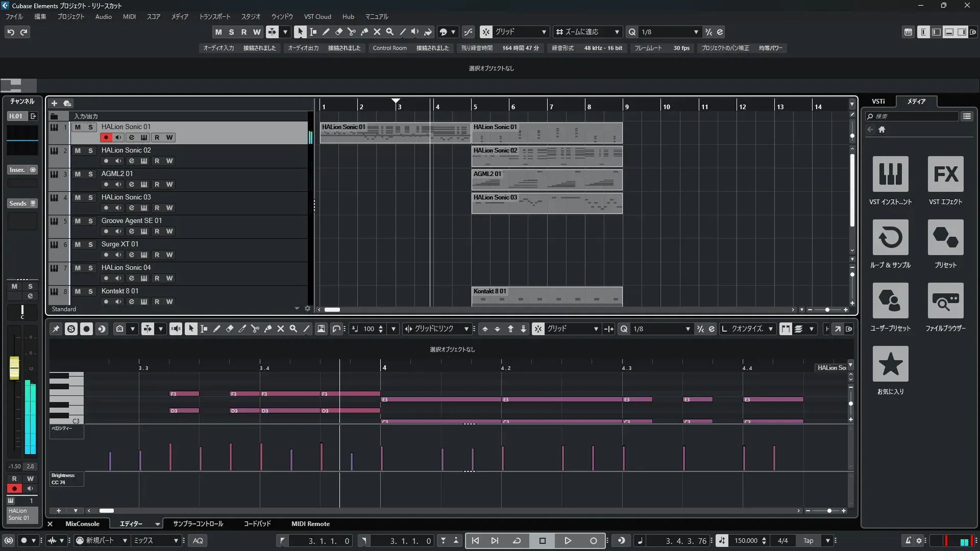Select the Glue tool in top toolbar
Viewport: 980px width, 551px height.
click(x=364, y=32)
